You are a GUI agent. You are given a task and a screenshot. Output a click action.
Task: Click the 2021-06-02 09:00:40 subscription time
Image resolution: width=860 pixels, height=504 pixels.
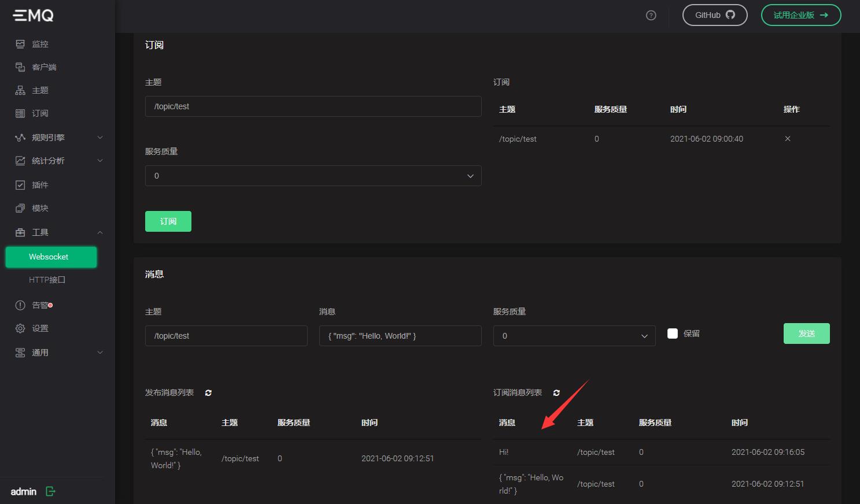point(707,139)
